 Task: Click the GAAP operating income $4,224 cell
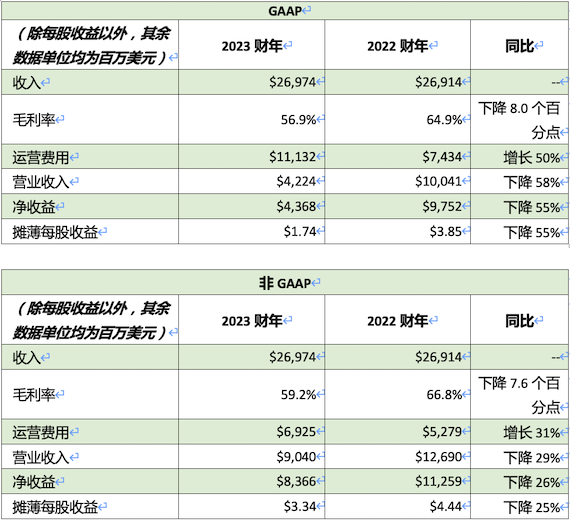pos(252,181)
